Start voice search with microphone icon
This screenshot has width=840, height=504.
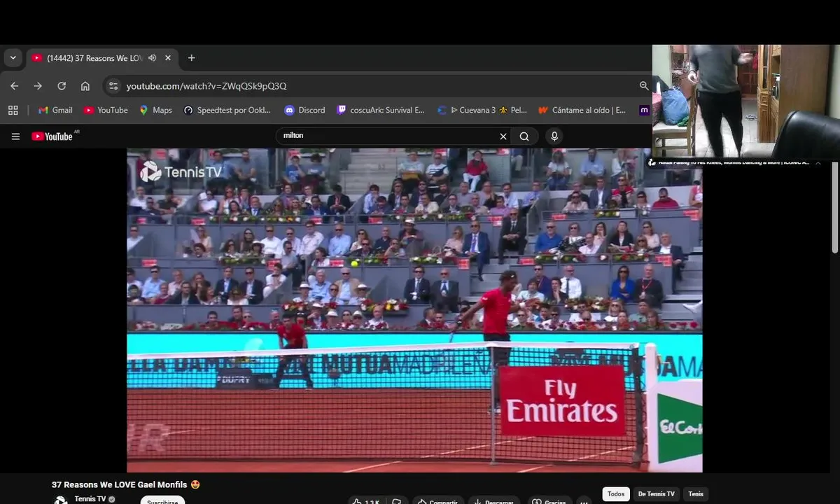tap(554, 136)
